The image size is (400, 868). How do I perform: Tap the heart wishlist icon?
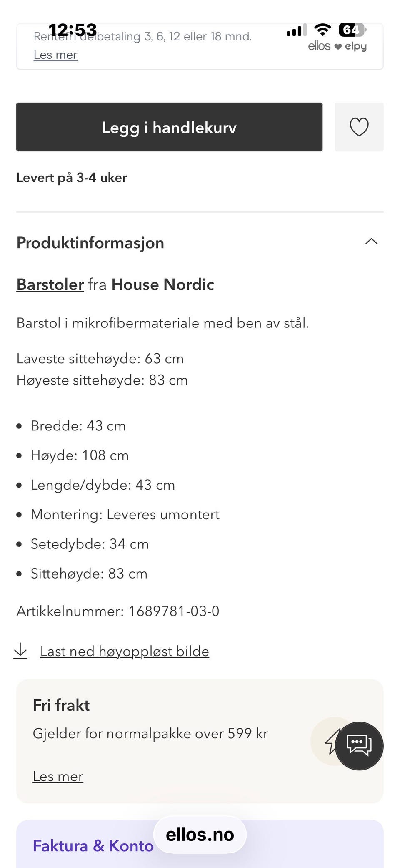tap(359, 127)
